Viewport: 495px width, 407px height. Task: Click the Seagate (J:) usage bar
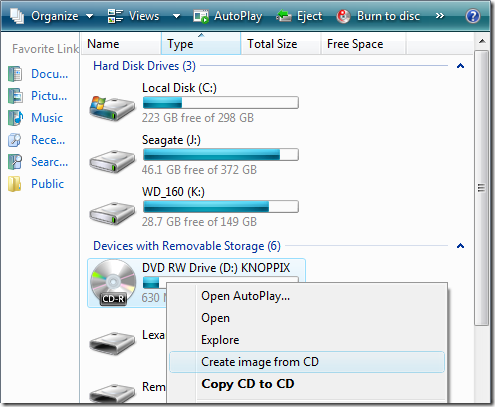221,155
